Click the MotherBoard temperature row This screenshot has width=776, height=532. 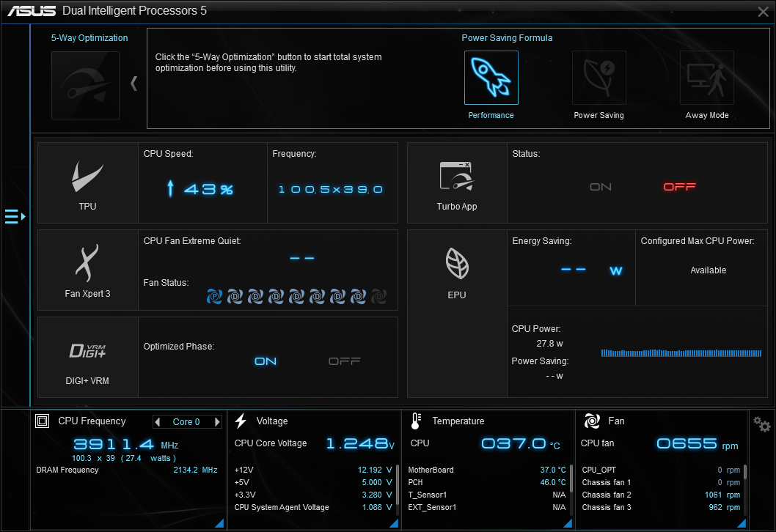pos(487,470)
